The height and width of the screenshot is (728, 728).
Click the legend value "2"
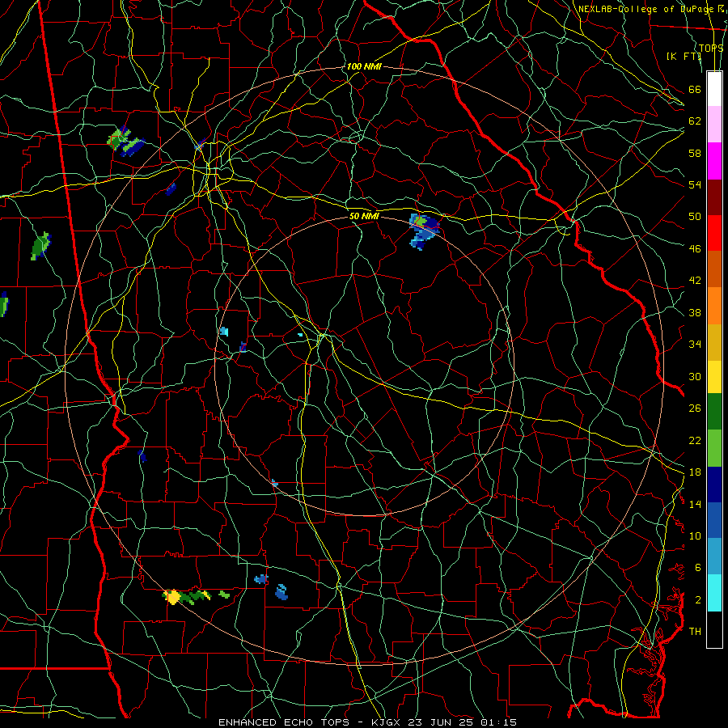(x=698, y=599)
